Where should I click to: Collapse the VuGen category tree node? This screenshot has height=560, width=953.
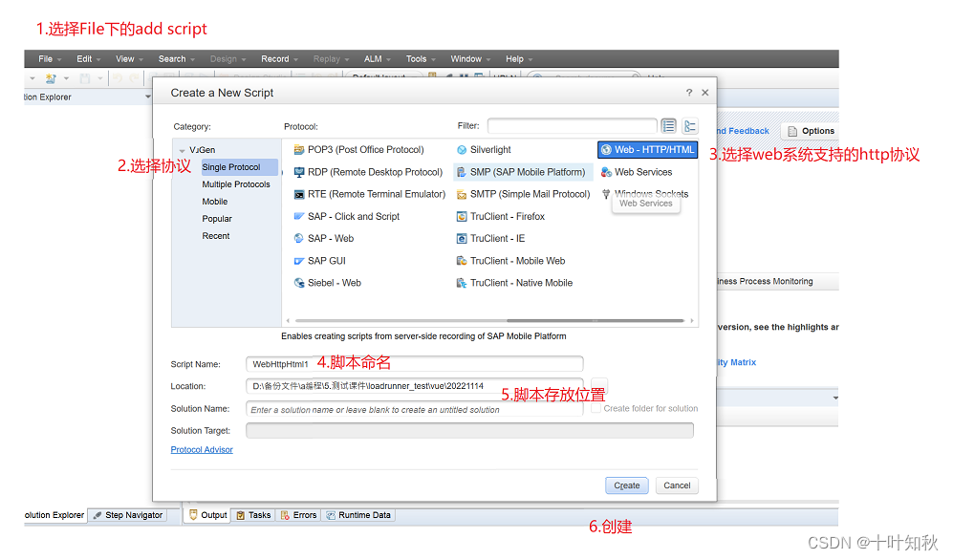[x=182, y=150]
